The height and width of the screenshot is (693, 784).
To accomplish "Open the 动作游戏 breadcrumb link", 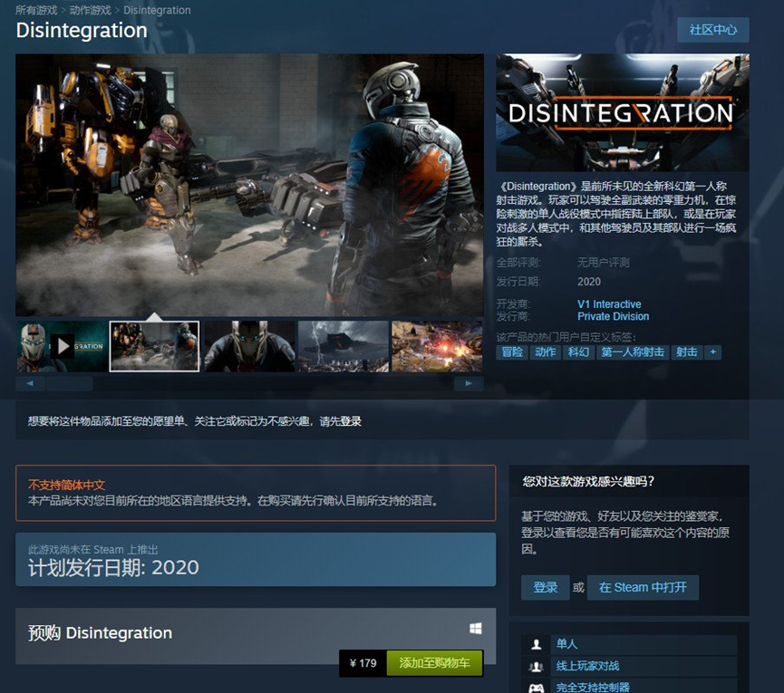I will [90, 10].
